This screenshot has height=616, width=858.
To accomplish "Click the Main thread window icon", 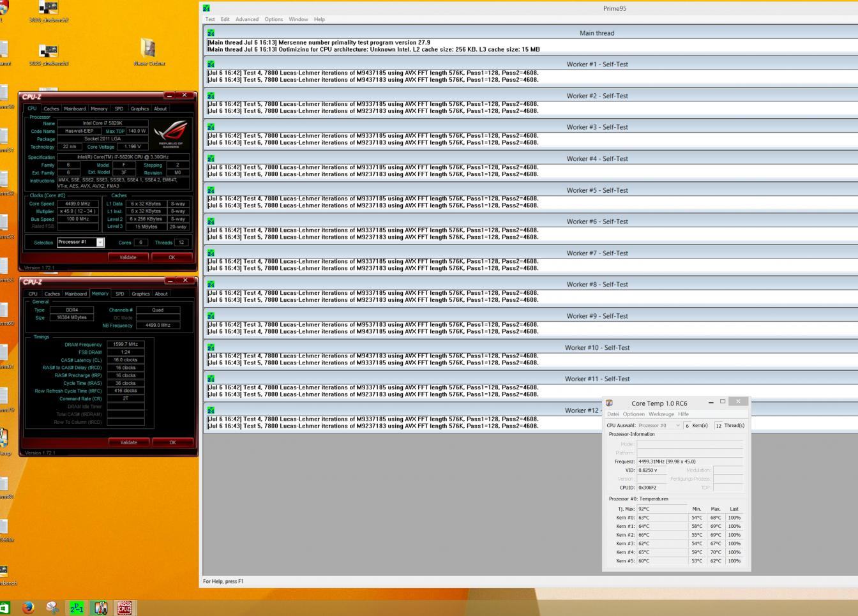I will (211, 33).
